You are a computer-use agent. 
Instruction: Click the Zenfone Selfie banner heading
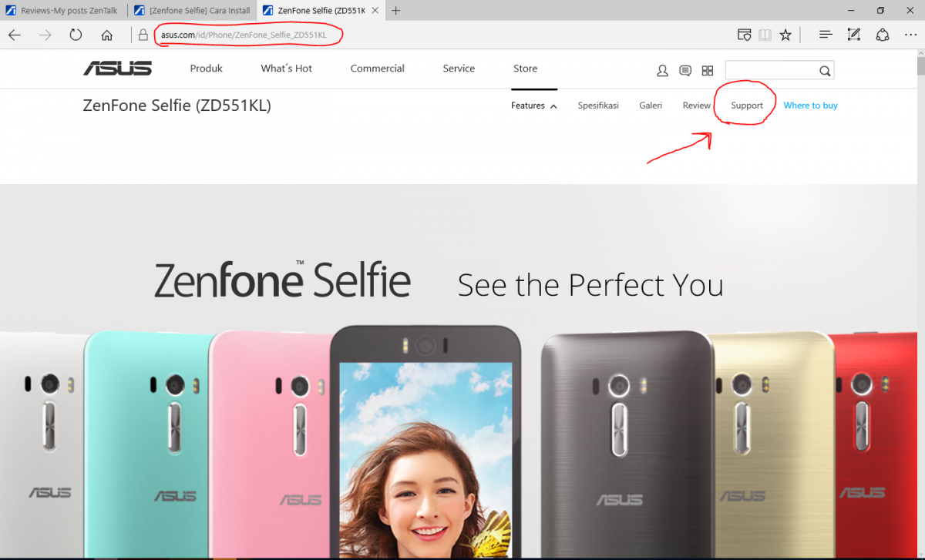(282, 280)
